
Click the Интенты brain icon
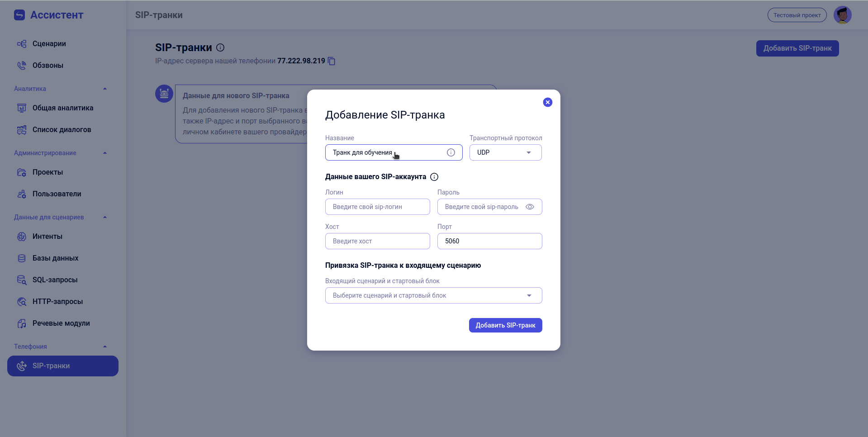pos(22,237)
